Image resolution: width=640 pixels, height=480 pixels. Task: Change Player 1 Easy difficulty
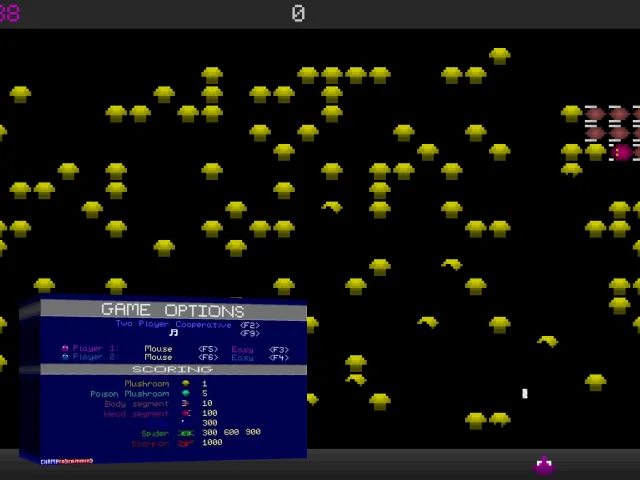(242, 350)
